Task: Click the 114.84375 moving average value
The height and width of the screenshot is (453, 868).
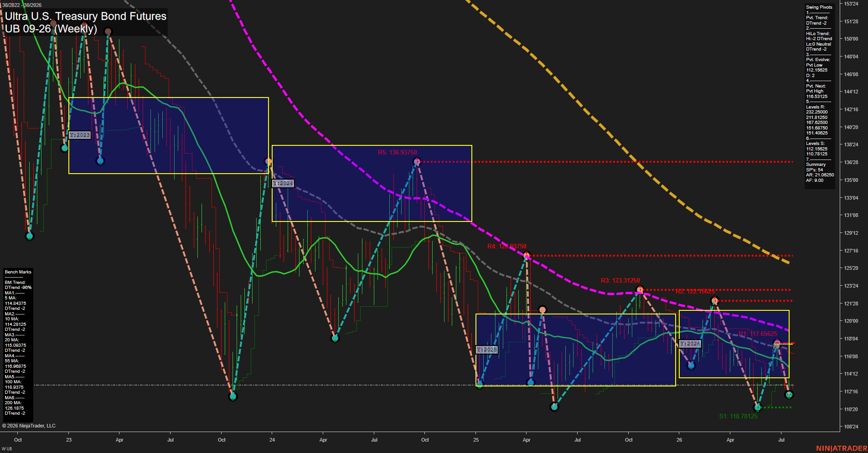Action: [x=15, y=304]
